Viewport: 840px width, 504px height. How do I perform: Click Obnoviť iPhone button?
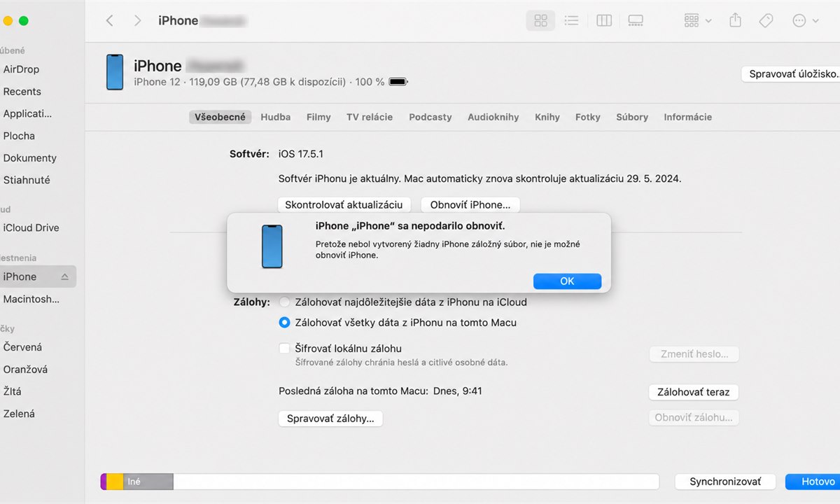(470, 205)
